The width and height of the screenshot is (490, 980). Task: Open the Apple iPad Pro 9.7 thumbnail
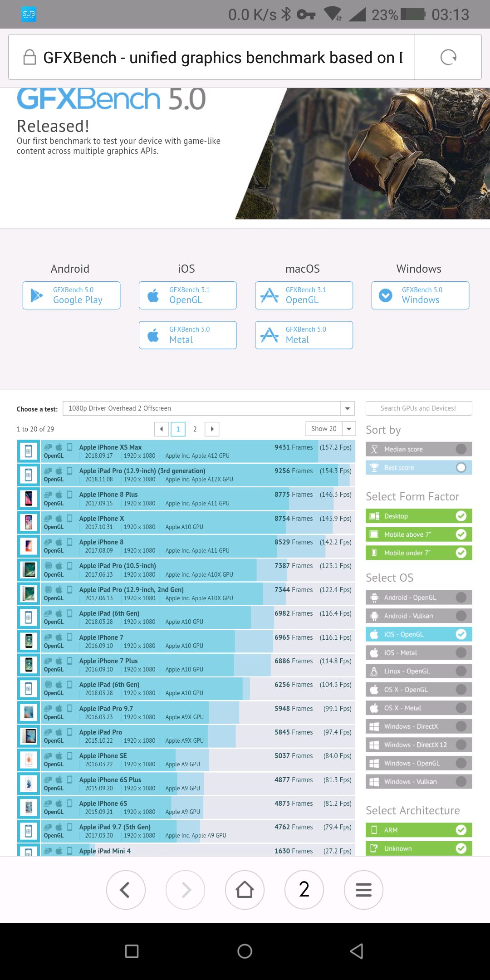point(29,712)
